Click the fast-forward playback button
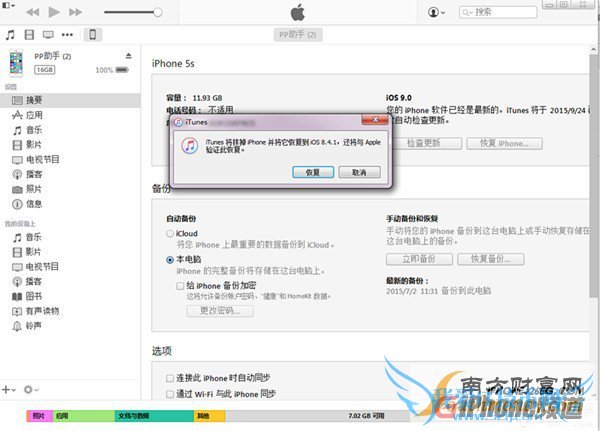Image resolution: width=600 pixels, height=431 pixels. point(75,12)
